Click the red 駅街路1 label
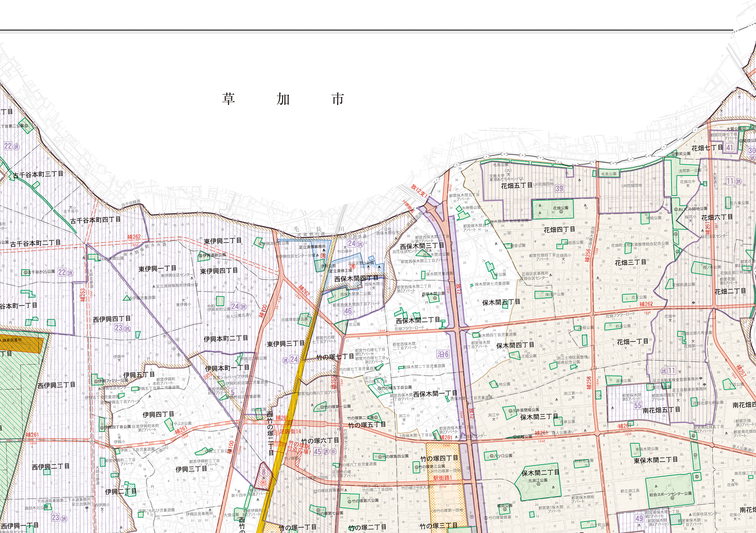The height and width of the screenshot is (533, 756). click(x=443, y=478)
